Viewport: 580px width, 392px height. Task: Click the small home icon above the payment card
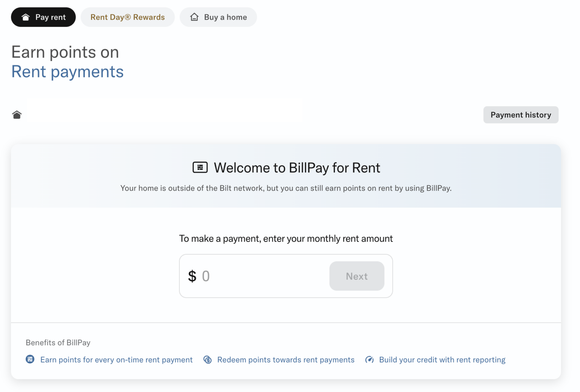(x=17, y=114)
